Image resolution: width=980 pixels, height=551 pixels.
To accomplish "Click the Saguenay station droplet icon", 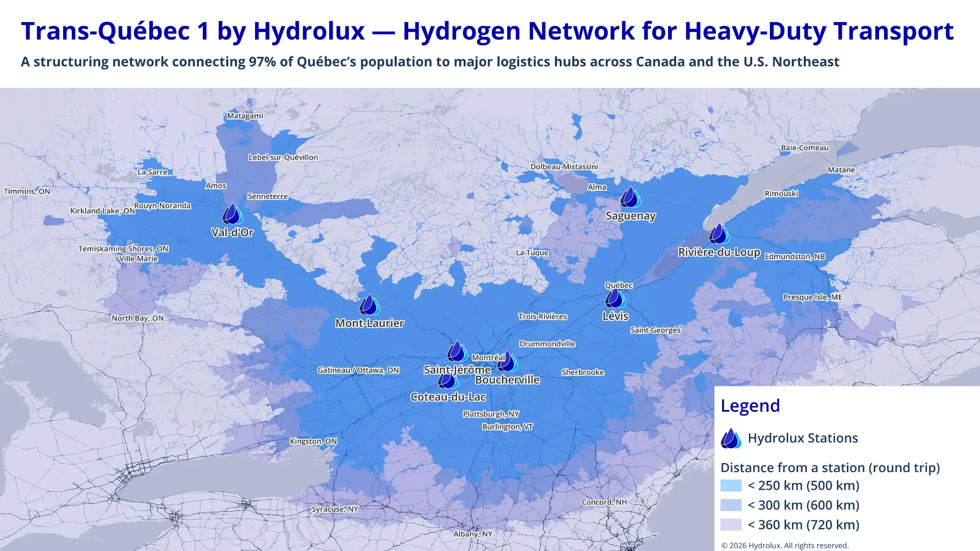I will tap(631, 197).
